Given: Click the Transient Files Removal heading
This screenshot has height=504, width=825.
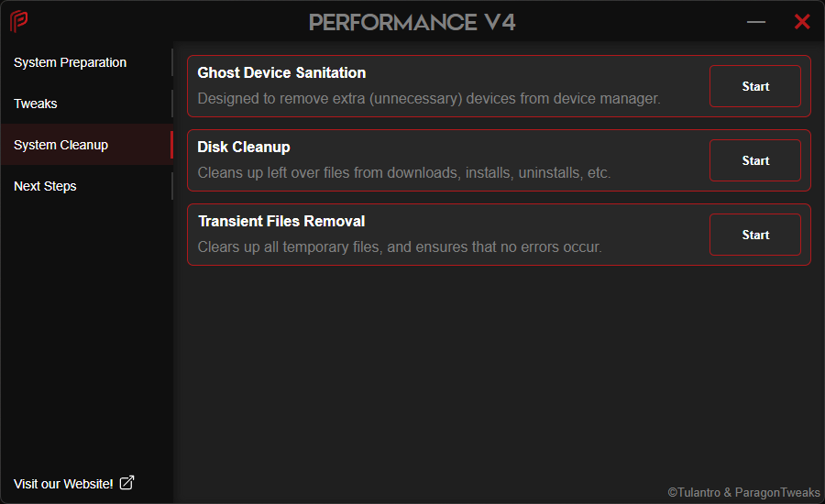Looking at the screenshot, I should [x=281, y=221].
